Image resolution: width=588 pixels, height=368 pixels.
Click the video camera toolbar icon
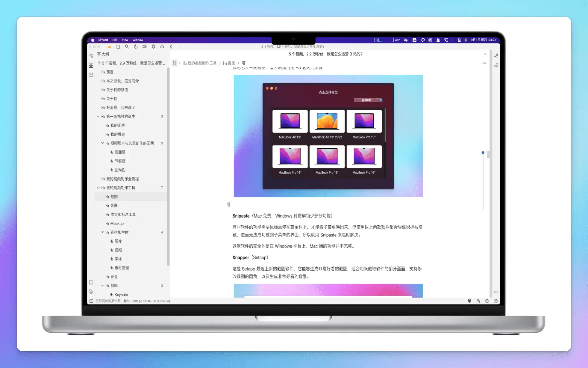click(145, 47)
